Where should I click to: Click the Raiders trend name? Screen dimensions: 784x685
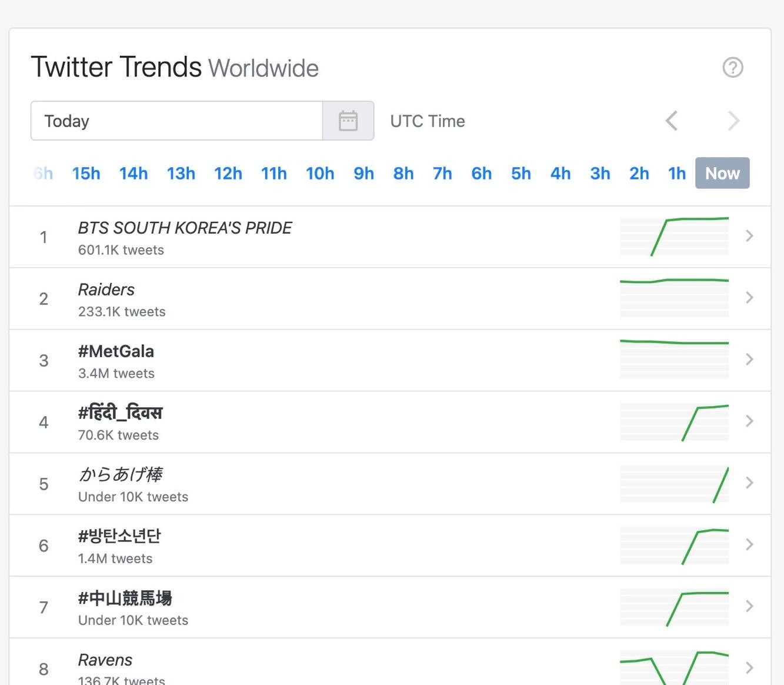pos(106,290)
